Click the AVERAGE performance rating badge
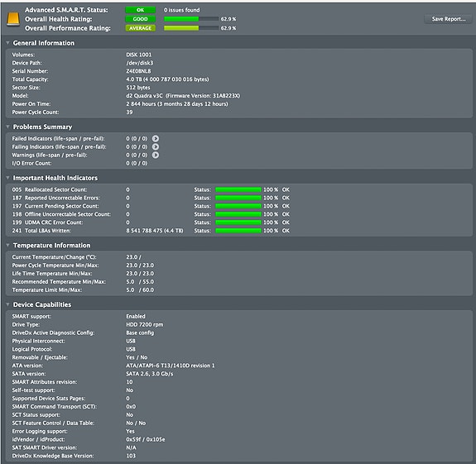This screenshot has height=464, width=476. click(x=140, y=28)
